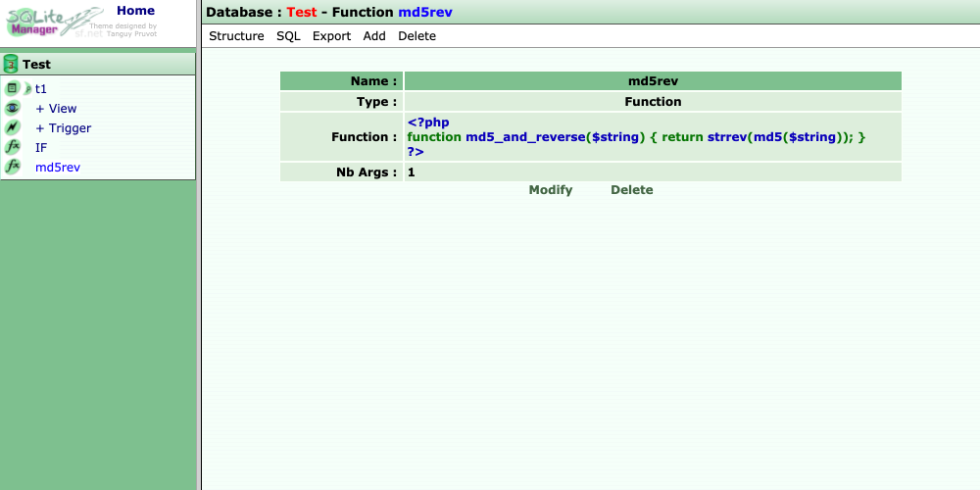Click the SQLite Manager logo

point(55,23)
